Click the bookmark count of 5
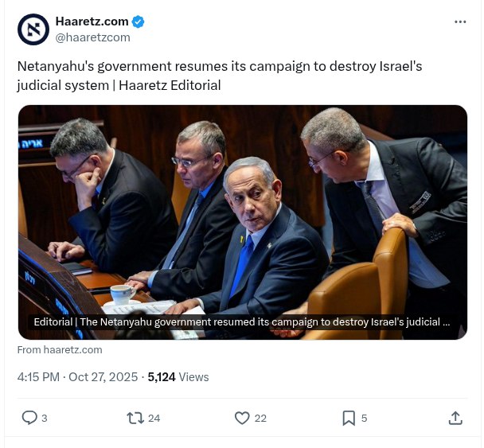 (365, 419)
